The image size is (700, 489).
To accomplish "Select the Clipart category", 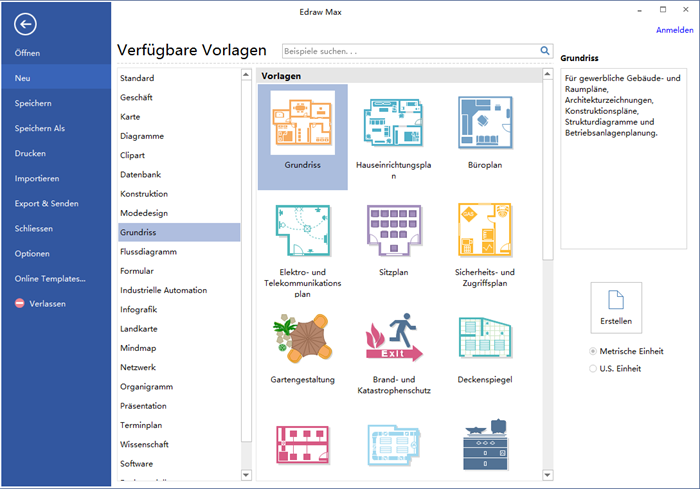I will [x=179, y=155].
